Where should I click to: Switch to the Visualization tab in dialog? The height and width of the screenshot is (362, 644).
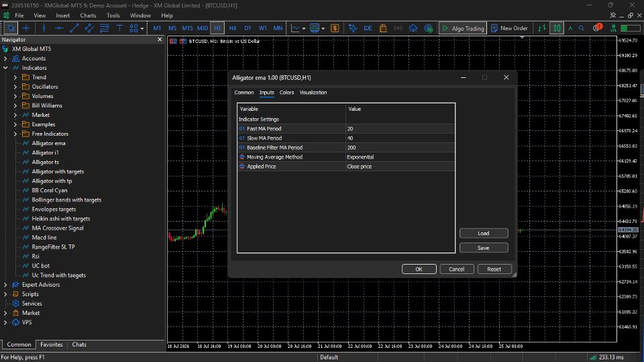pos(313,93)
